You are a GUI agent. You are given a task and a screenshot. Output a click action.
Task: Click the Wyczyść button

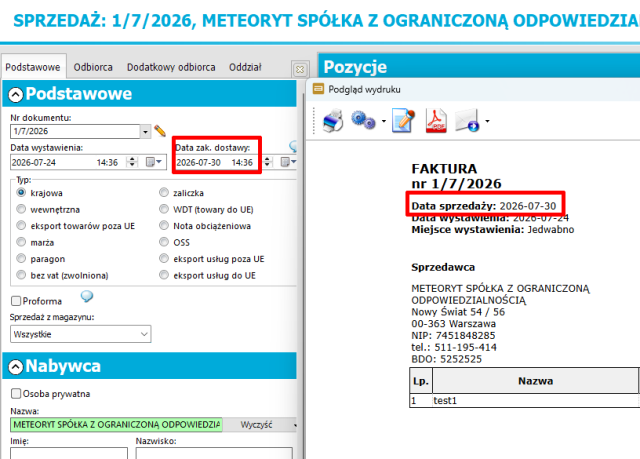click(256, 425)
